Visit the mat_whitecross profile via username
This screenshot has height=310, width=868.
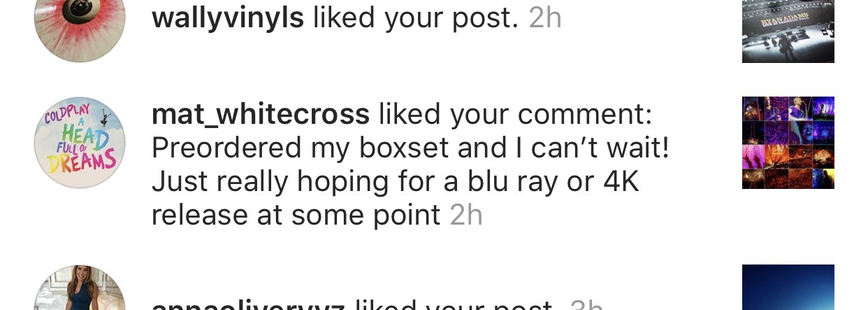(261, 114)
